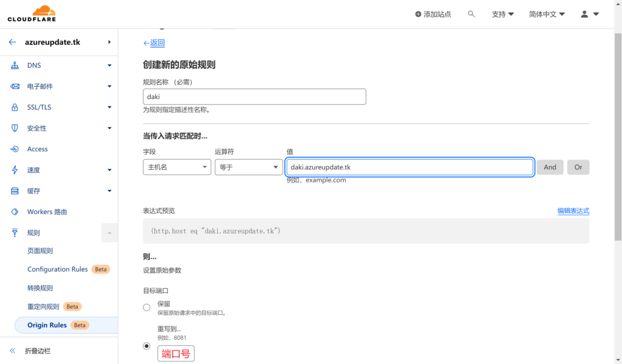This screenshot has height=364, width=622.
Task: Click the 折叠边栏 collapse sidebar icon
Action: click(12, 351)
